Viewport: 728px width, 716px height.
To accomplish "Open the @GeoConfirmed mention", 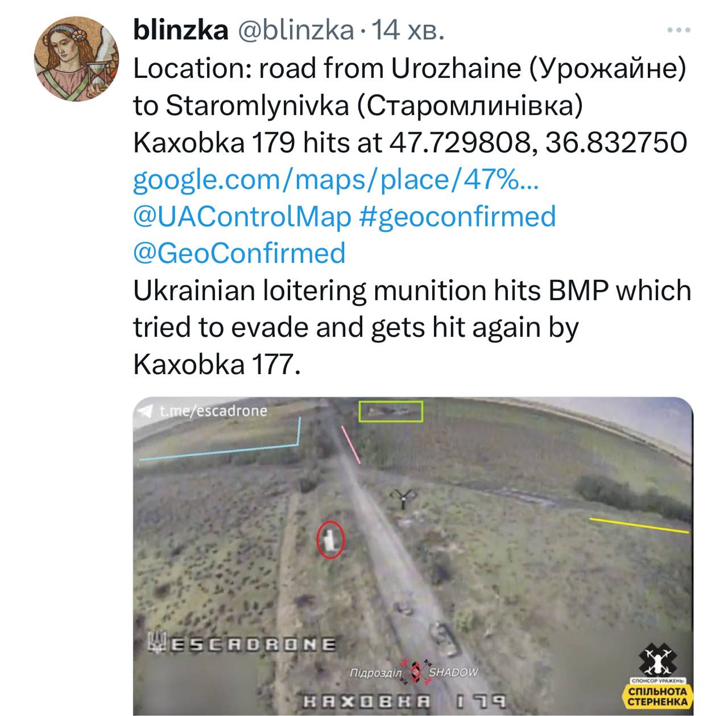I will coord(239,253).
